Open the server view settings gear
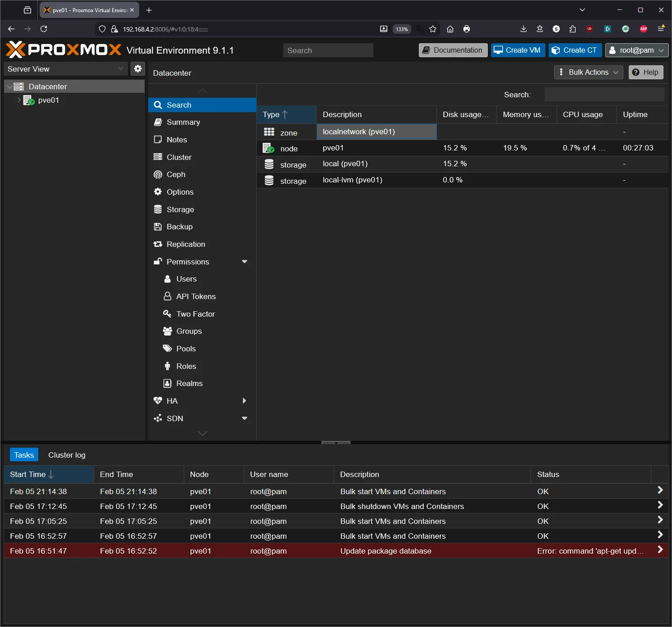The height and width of the screenshot is (627, 672). pyautogui.click(x=138, y=68)
